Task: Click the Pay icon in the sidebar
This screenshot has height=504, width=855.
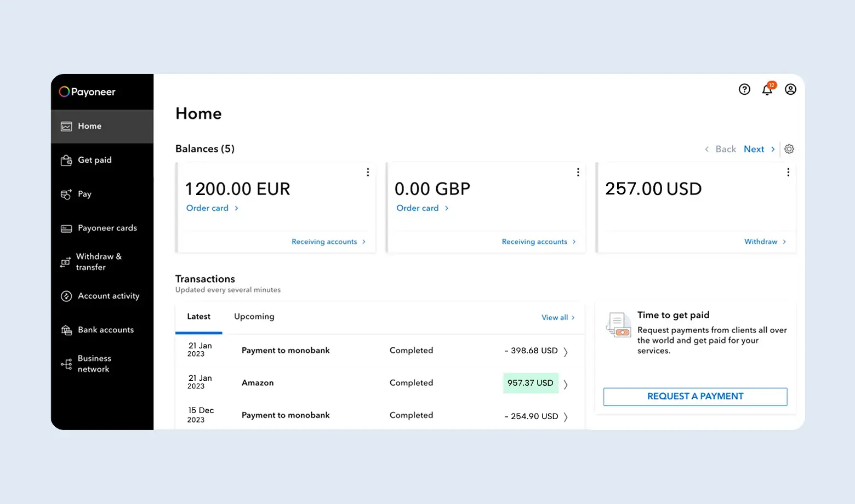Action: tap(66, 194)
